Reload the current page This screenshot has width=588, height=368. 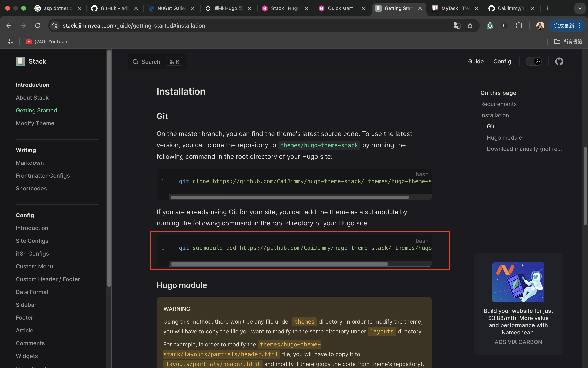(37, 26)
